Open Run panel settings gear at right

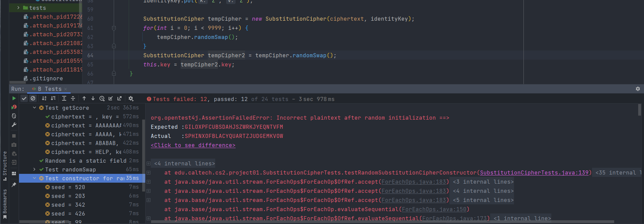(638, 89)
